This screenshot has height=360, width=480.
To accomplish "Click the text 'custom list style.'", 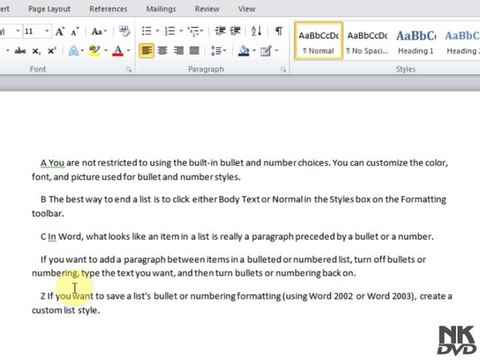I will (66, 310).
